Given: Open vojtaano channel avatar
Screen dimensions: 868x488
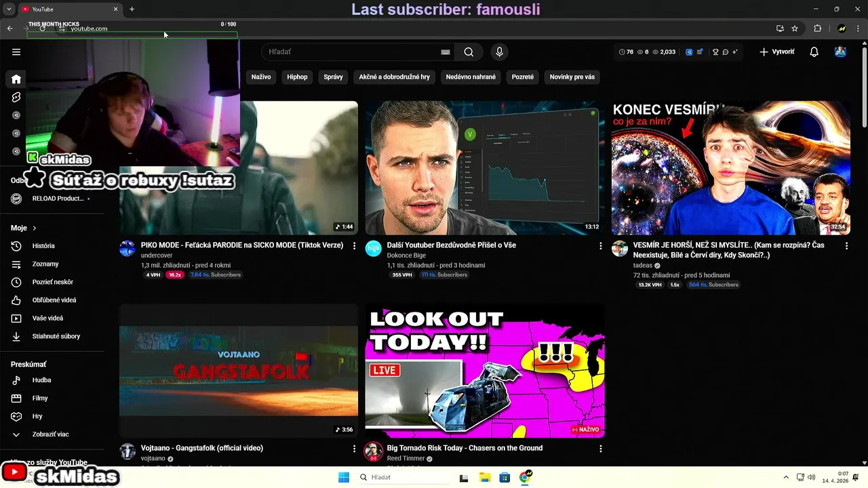Looking at the screenshot, I should coord(127,451).
